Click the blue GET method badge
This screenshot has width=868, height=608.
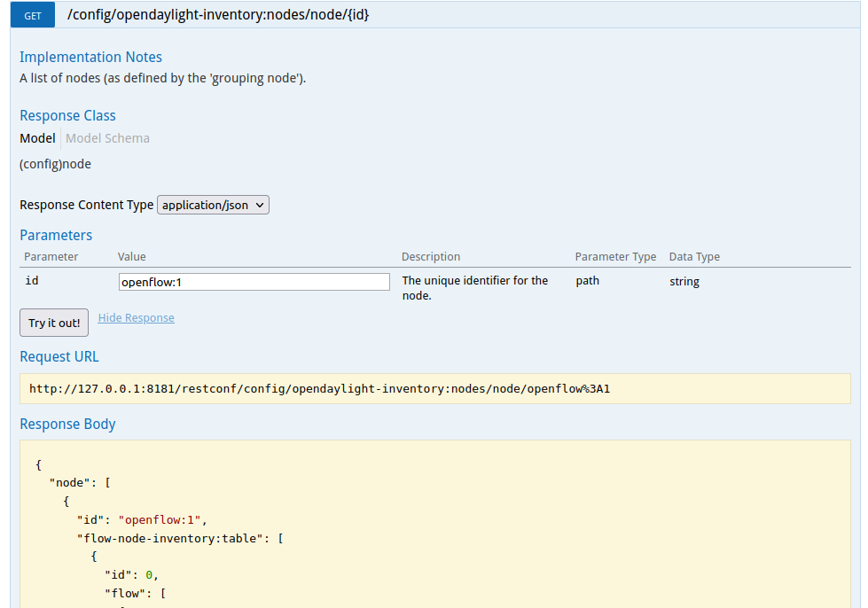(x=34, y=15)
